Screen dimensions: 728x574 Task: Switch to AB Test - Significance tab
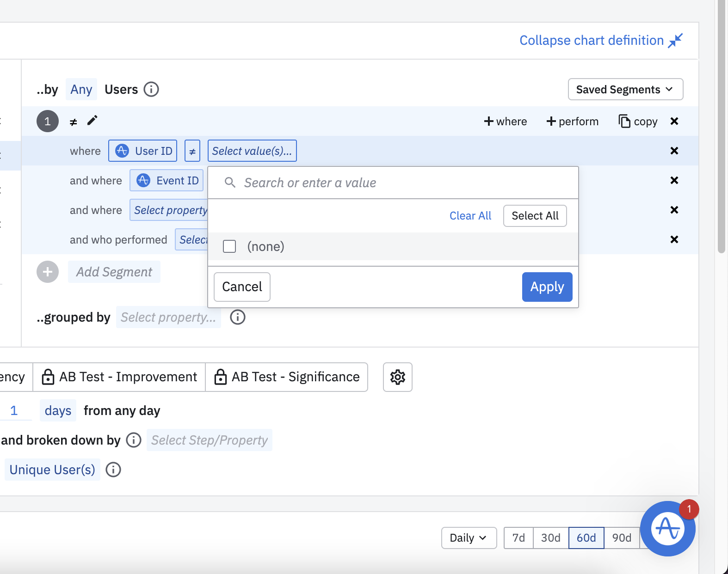287,377
